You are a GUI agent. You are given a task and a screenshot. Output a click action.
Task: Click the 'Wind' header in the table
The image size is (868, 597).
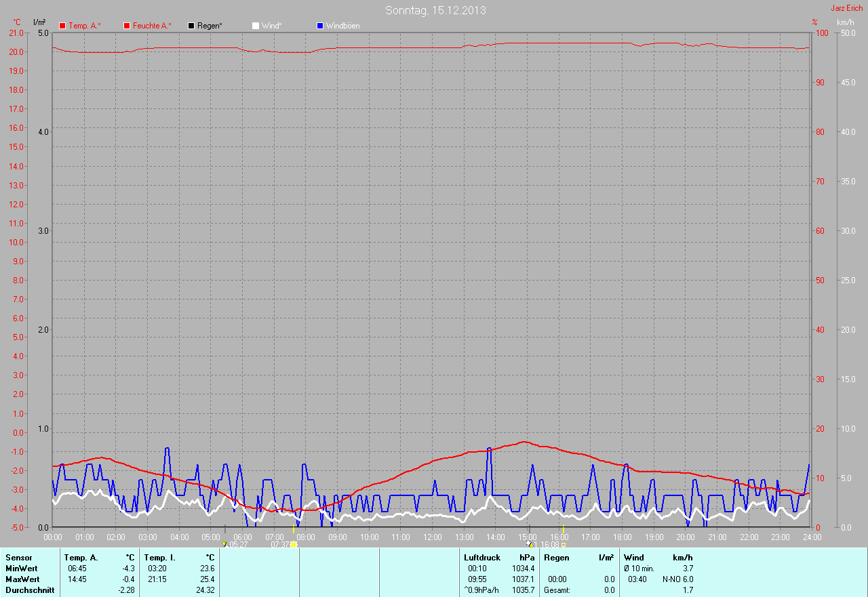pos(634,558)
